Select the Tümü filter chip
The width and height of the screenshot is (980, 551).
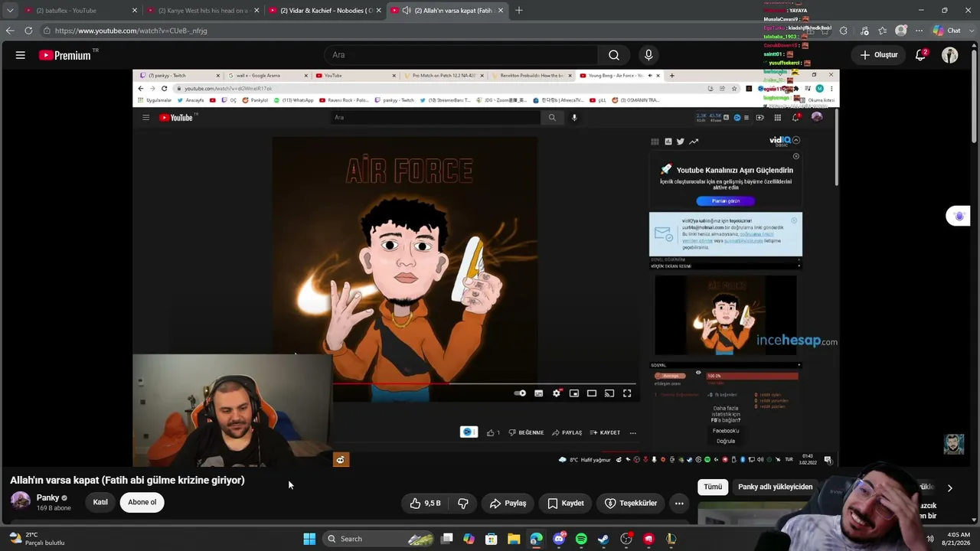point(713,487)
